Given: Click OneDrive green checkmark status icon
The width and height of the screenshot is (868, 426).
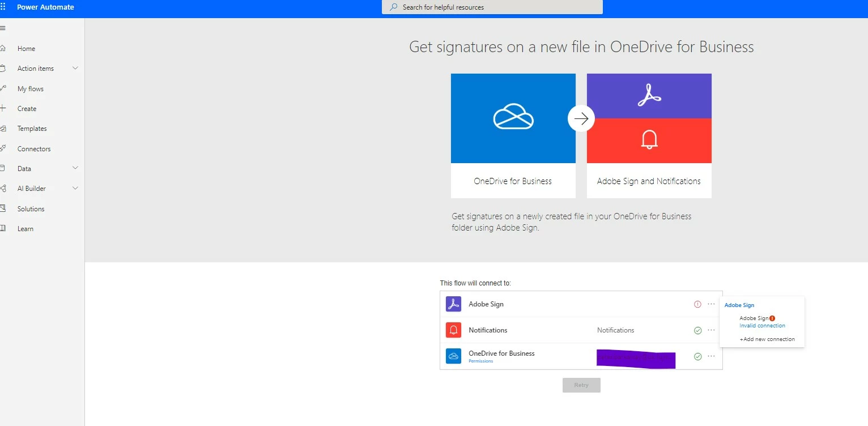Looking at the screenshot, I should (697, 356).
